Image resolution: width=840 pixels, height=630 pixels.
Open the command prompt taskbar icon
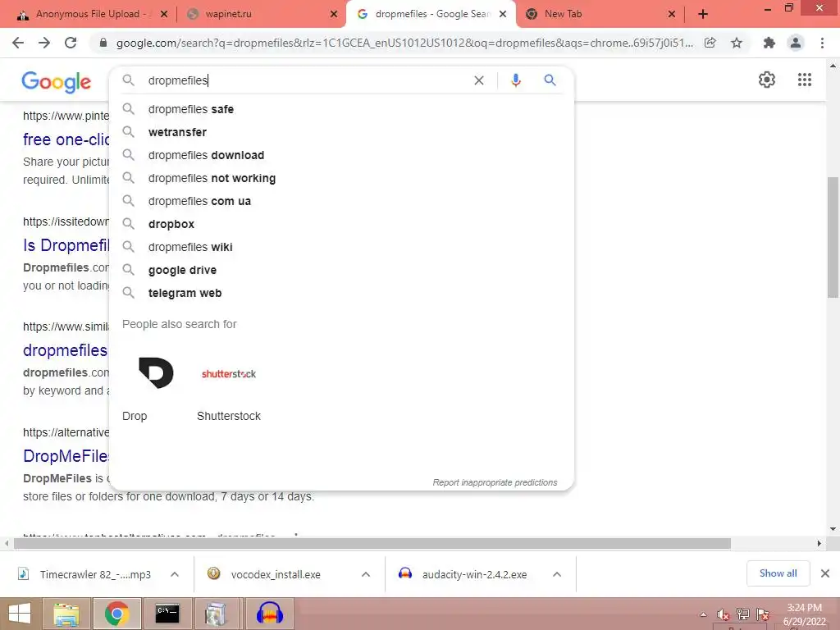[167, 614]
